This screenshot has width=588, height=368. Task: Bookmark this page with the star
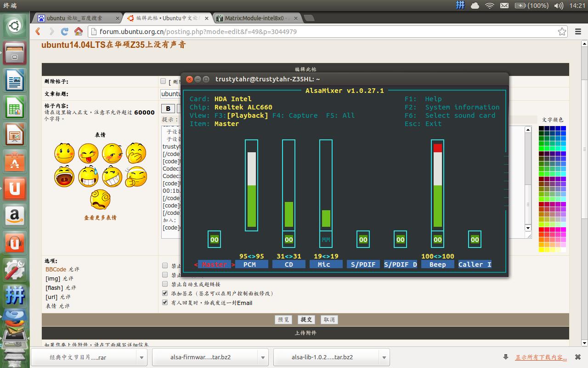(562, 32)
